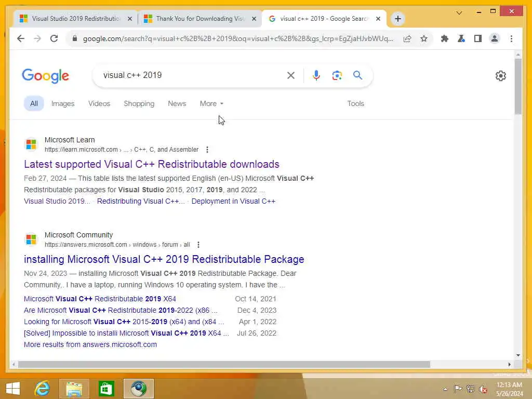Clear the search box text

tap(291, 75)
